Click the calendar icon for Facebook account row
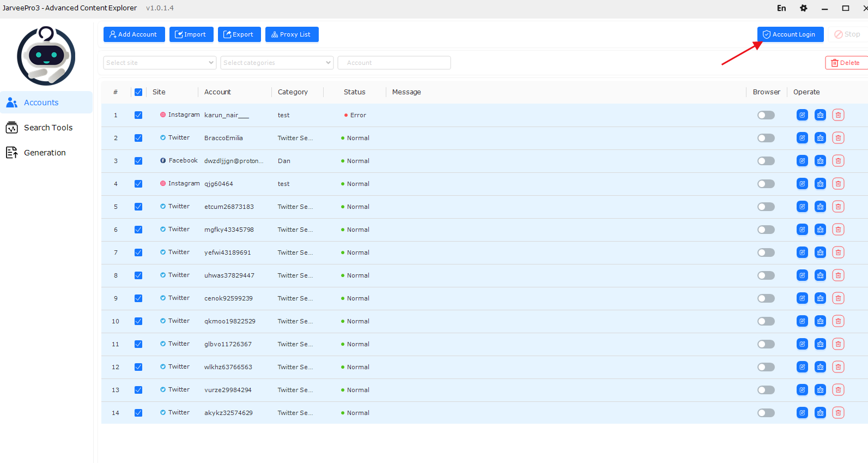The image size is (868, 463). coord(820,161)
